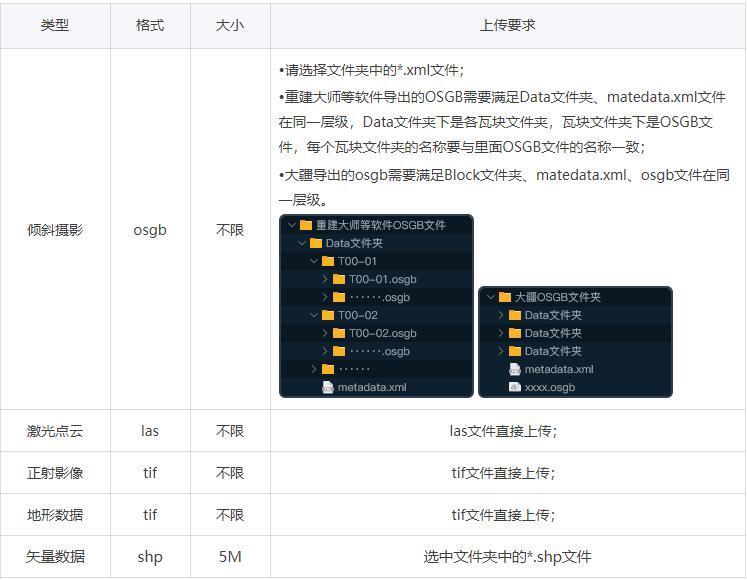Click the tif format cell in 正射影像 row

(150, 473)
